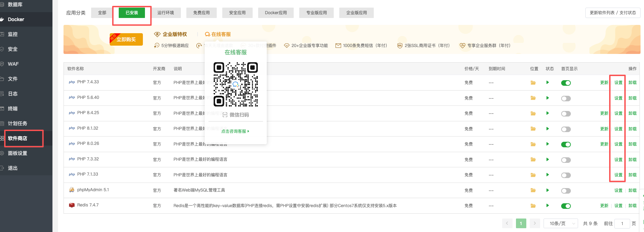Go to pagination page 1
This screenshot has height=232, width=644.
[x=521, y=223]
